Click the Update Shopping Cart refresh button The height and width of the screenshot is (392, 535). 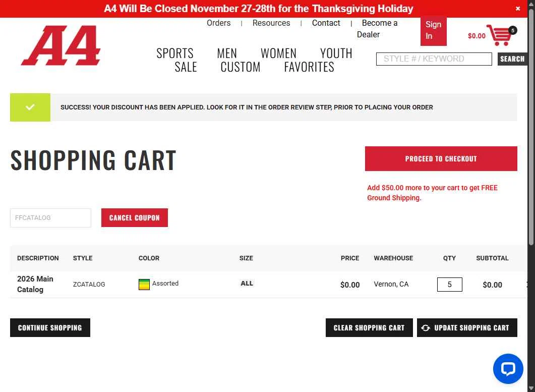click(x=467, y=328)
